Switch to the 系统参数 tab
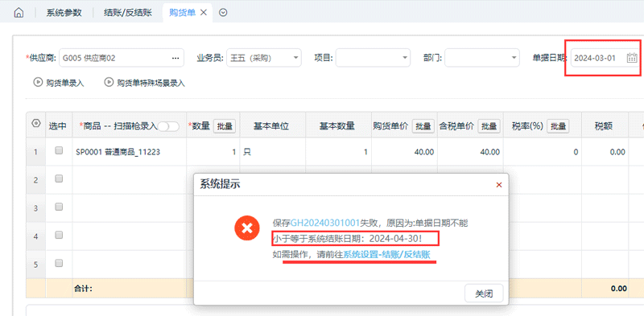Screen dimensions: 644x316 click(64, 13)
